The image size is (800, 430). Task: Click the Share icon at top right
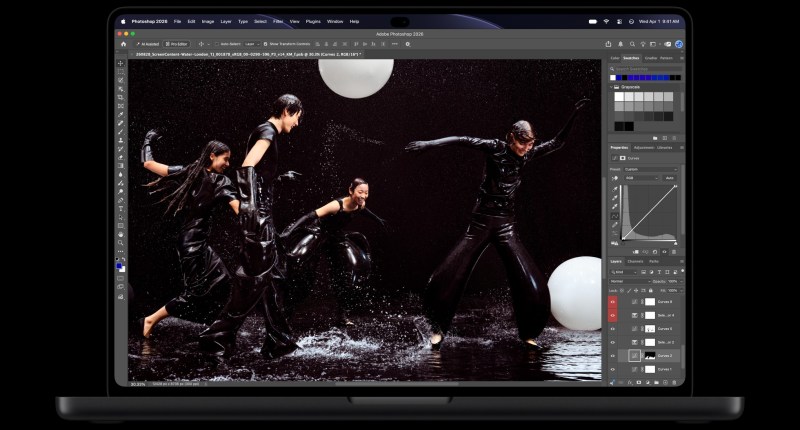(608, 44)
